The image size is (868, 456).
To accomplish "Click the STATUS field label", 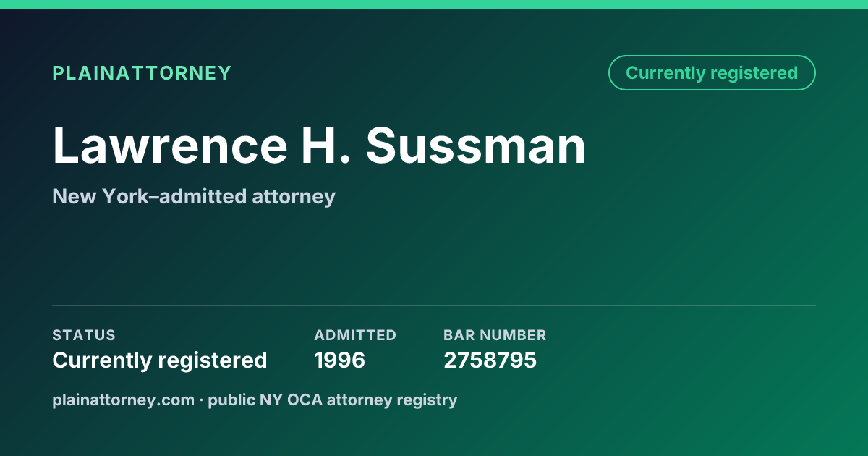I will click(84, 335).
